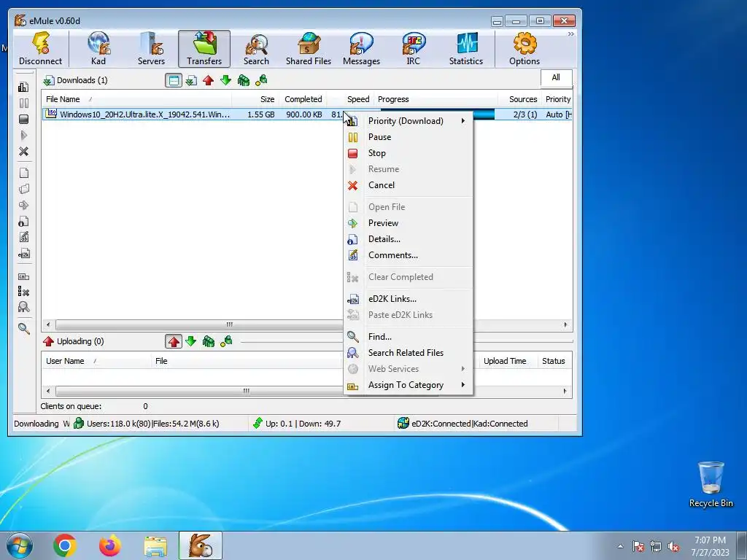Expand the Web Services submenu arrow
This screenshot has height=560, width=747.
pos(462,368)
